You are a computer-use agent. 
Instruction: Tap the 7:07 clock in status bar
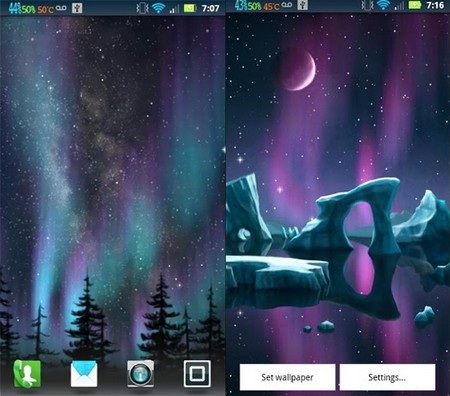[x=211, y=8]
